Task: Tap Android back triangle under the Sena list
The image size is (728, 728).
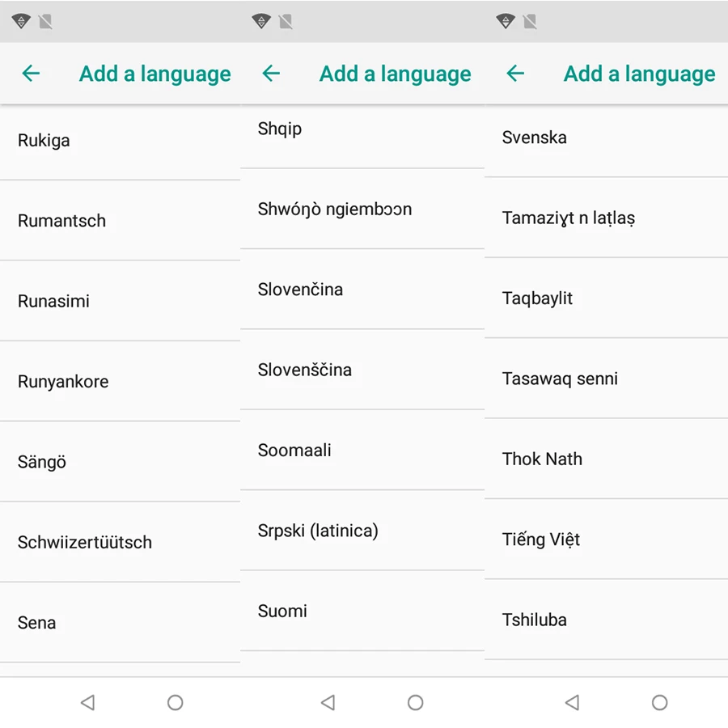Action: point(87,702)
